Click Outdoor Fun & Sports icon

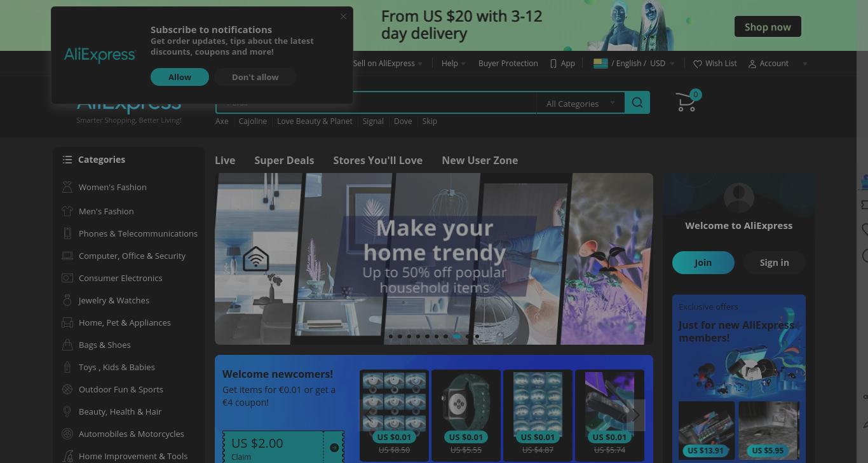[67, 389]
